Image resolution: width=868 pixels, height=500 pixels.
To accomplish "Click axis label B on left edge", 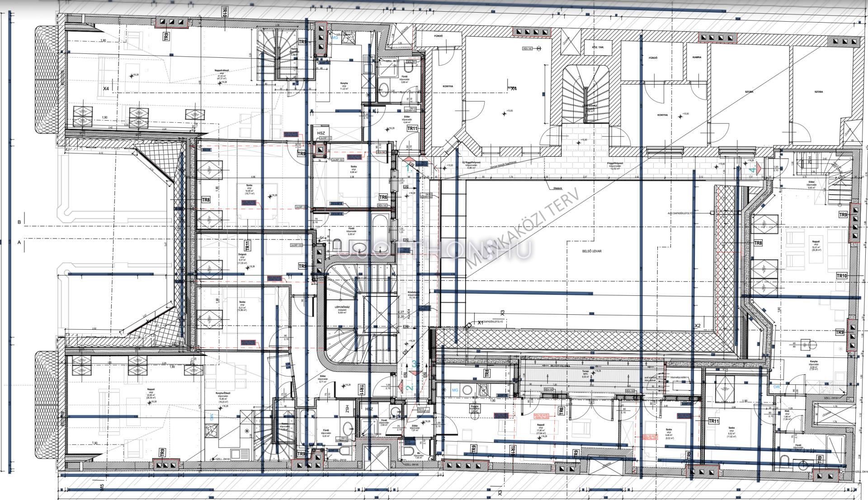I will 19,222.
